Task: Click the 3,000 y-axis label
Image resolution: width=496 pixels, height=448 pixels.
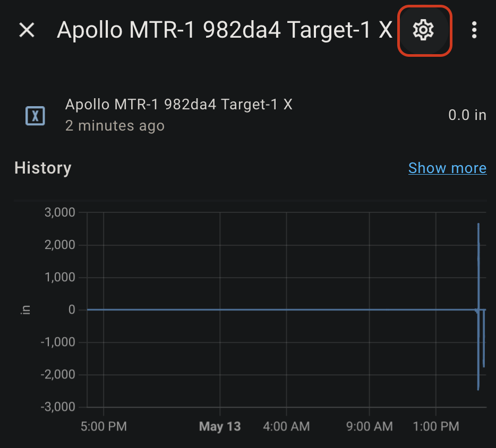Action: click(x=60, y=212)
